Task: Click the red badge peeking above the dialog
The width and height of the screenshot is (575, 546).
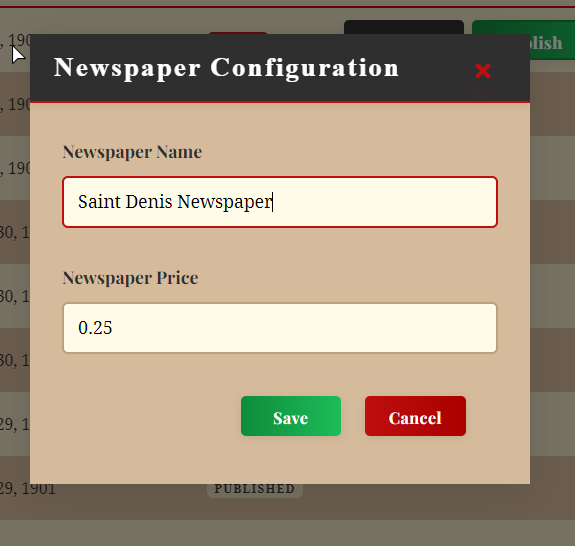Action: [238, 33]
